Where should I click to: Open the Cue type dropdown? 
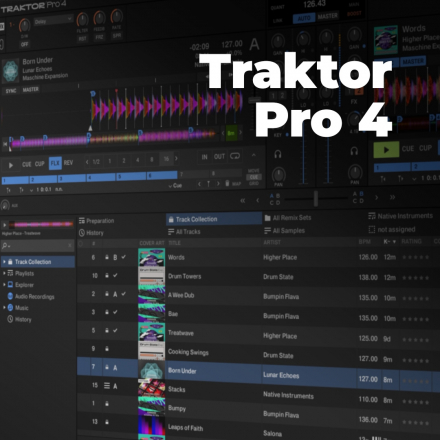pyautogui.click(x=175, y=186)
